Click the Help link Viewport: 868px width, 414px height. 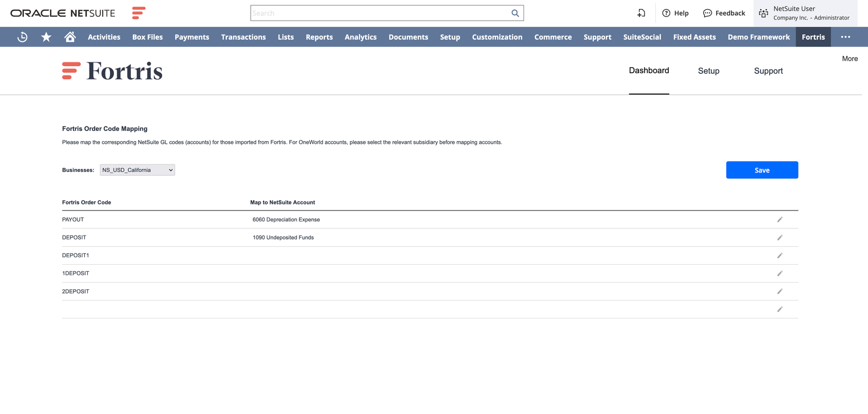tap(681, 13)
